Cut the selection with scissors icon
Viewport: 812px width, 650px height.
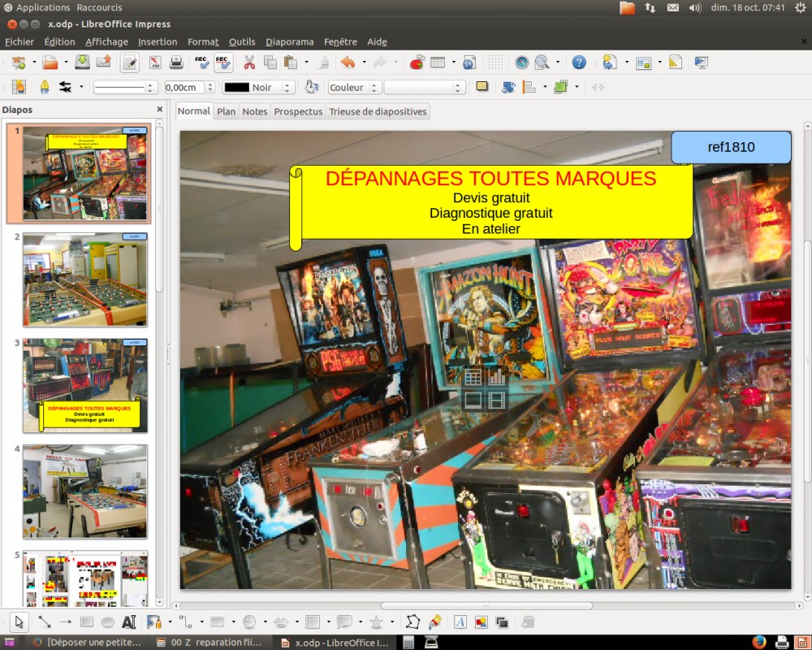(249, 63)
